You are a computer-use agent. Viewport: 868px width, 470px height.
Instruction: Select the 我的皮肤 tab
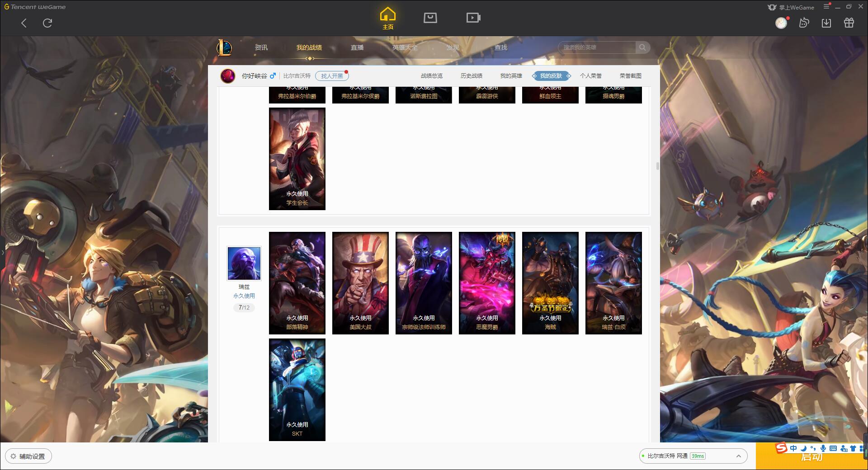pos(551,76)
